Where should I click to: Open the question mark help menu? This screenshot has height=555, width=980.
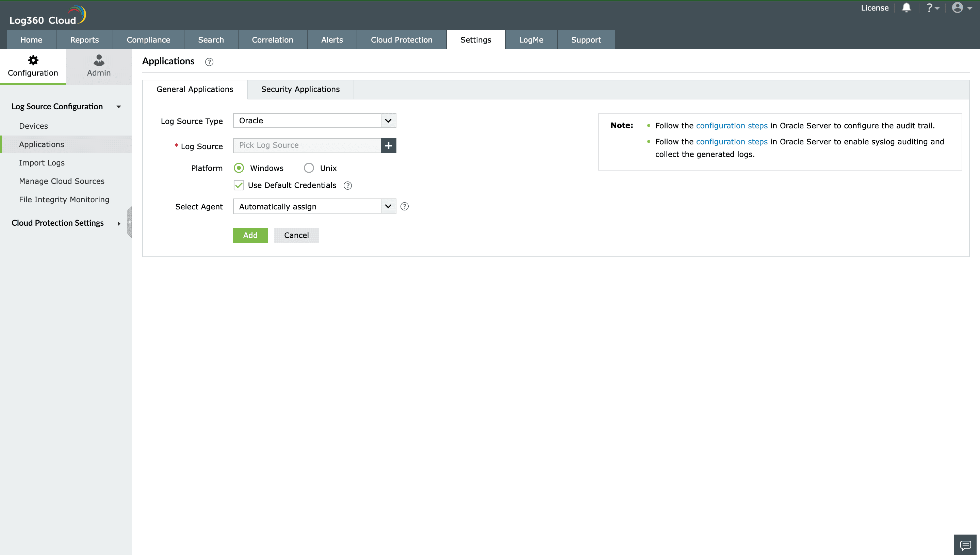(932, 7)
